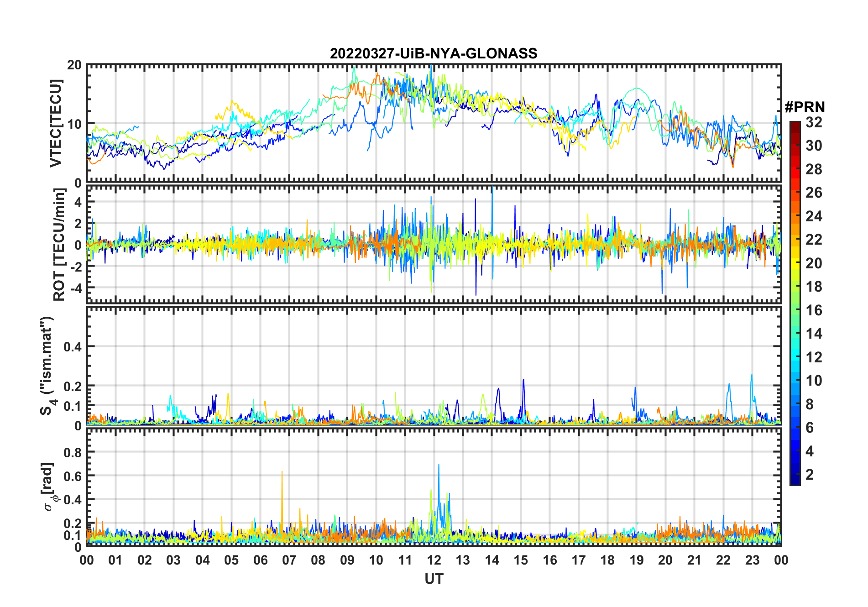The image size is (868, 607).
Task: Click colorbar tick label 30
Action: coord(814,146)
